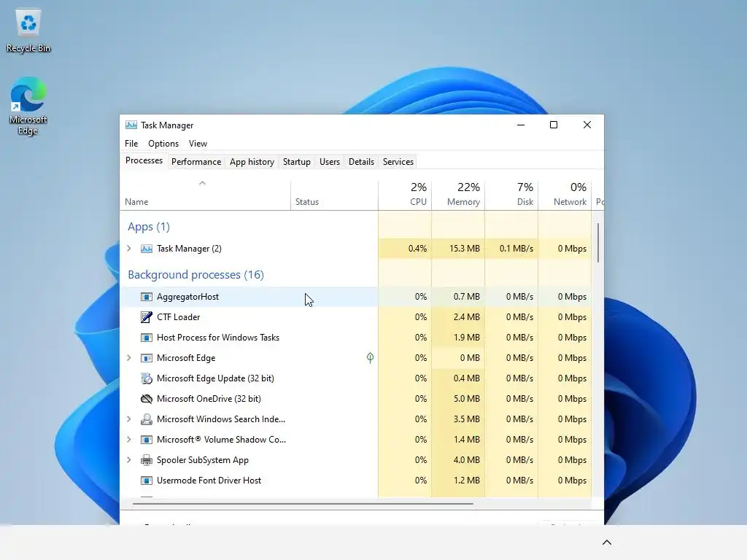Select the AggregatorHost process row

[x=356, y=297]
